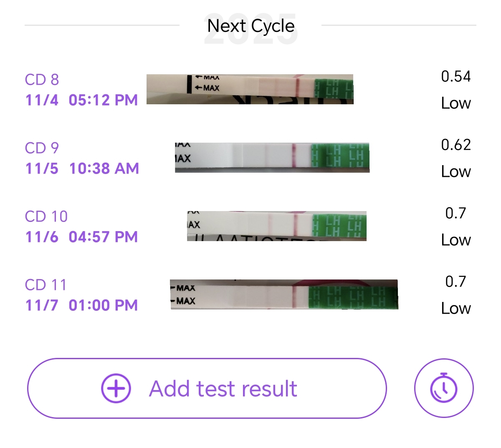Select the 11/7 01:00 PM timestamp
501x448 pixels.
(81, 305)
